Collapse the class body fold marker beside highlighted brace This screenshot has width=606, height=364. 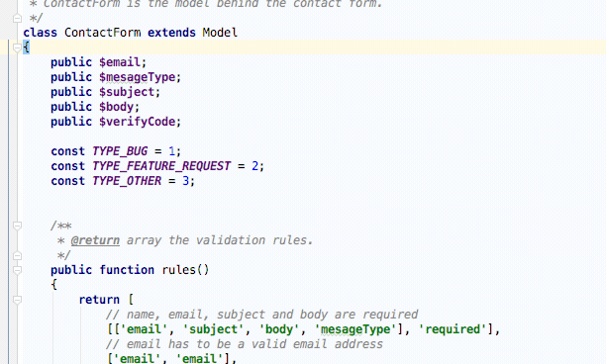[x=17, y=47]
